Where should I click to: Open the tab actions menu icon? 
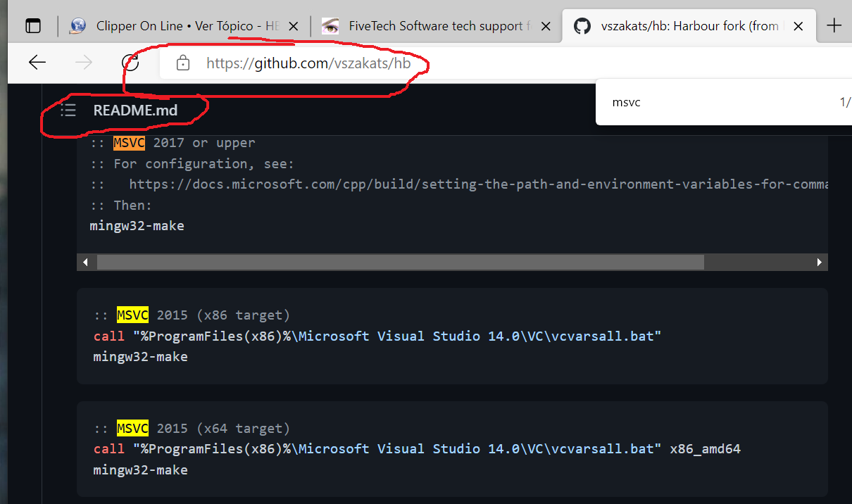tap(33, 26)
